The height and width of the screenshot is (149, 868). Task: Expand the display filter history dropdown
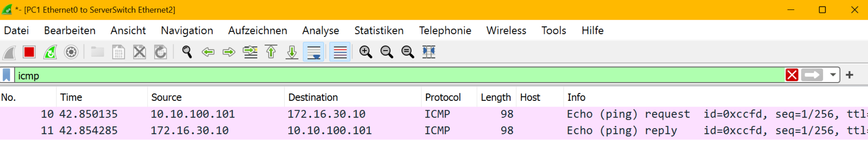[x=833, y=75]
